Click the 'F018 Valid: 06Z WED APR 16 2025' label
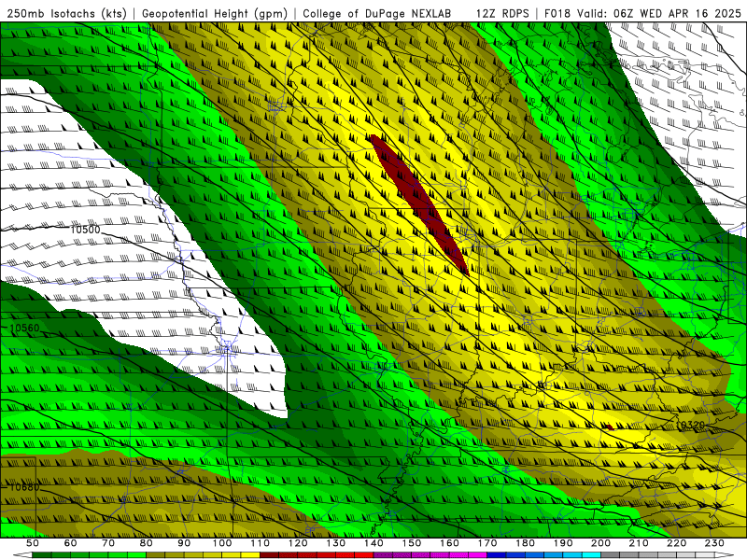Viewport: 747px width, 560px height. [x=642, y=13]
